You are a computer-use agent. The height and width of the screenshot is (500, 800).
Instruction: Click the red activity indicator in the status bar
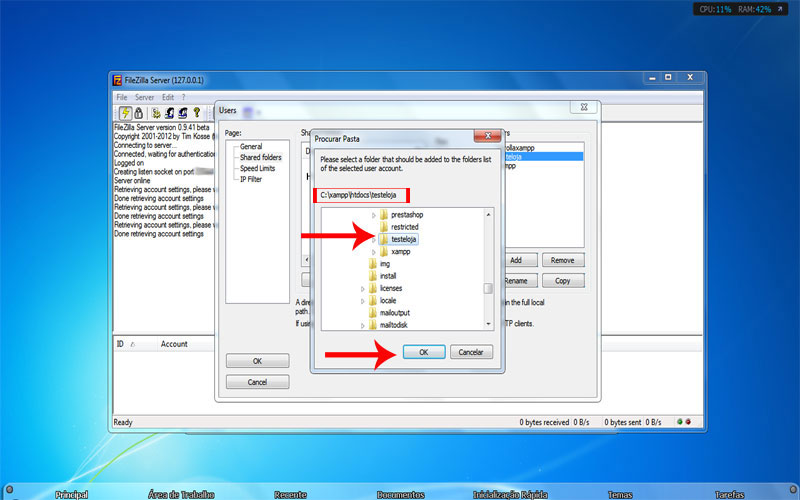point(688,422)
